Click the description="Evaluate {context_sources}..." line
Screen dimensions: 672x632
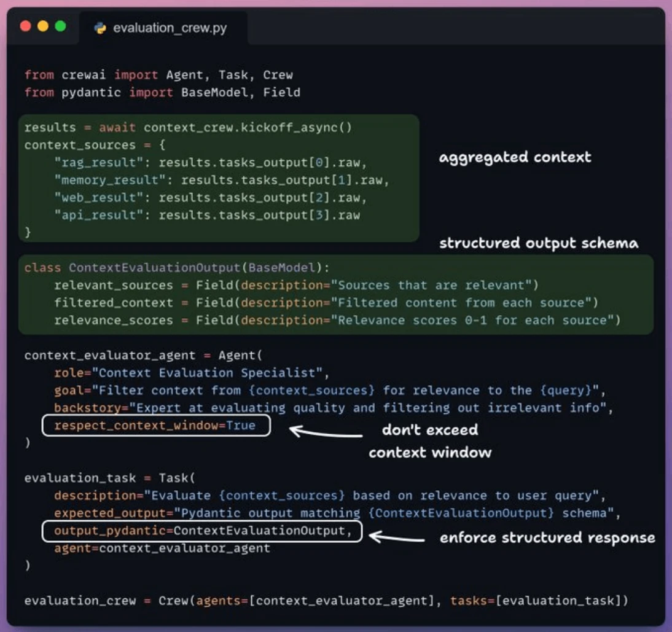tap(330, 496)
